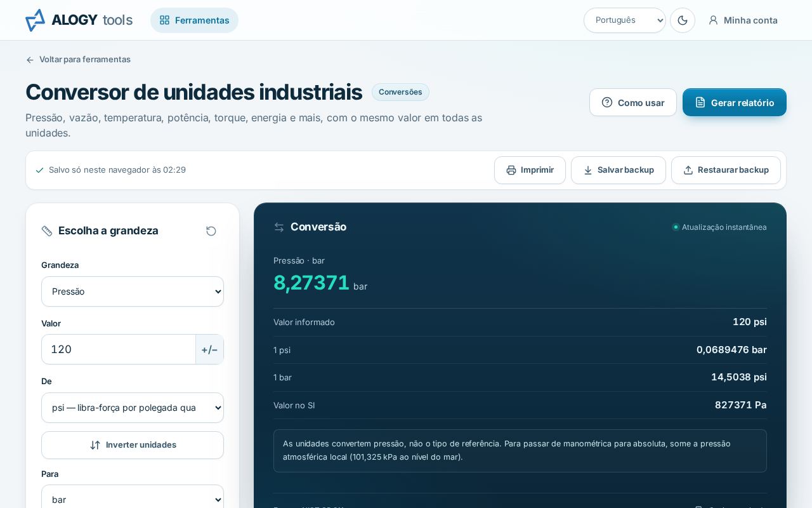Click the saved status text Salvo só neste navegador
812x508 pixels.
[117, 170]
